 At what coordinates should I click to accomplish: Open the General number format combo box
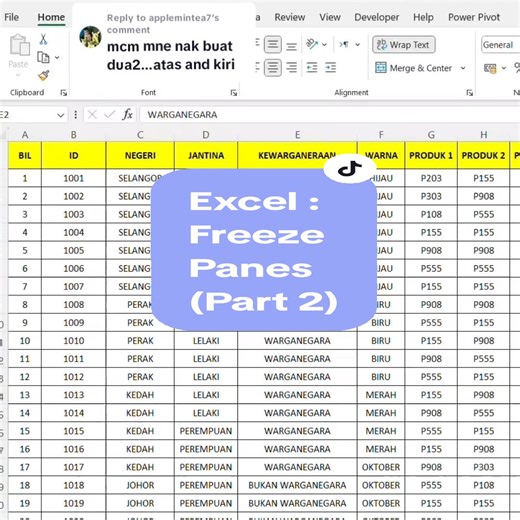pos(501,45)
